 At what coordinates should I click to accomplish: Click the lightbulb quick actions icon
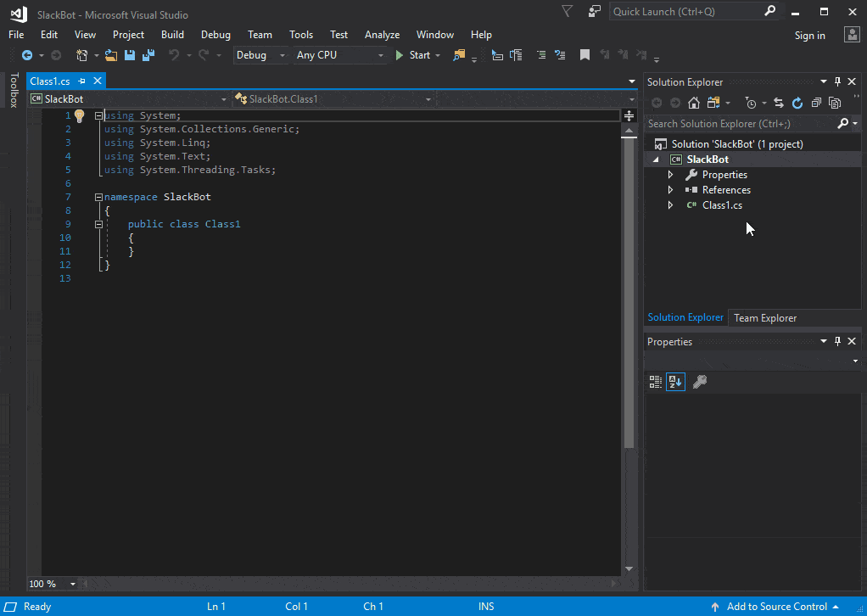(x=79, y=115)
